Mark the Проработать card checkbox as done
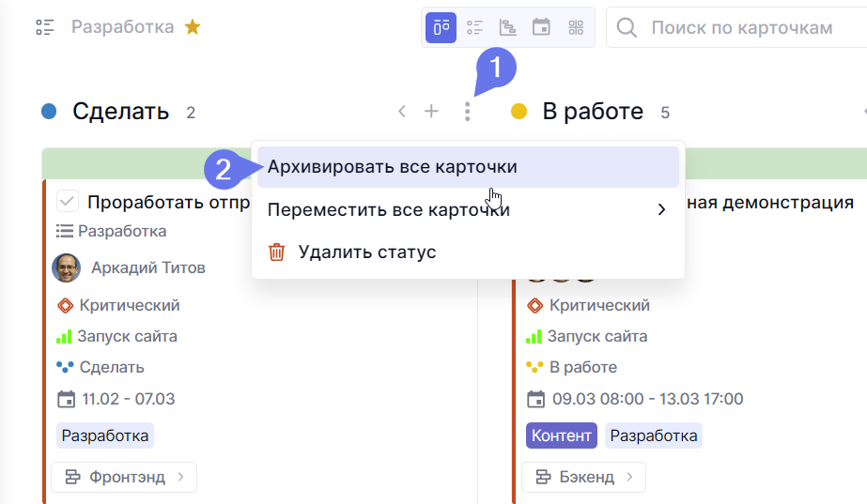 pos(68,202)
